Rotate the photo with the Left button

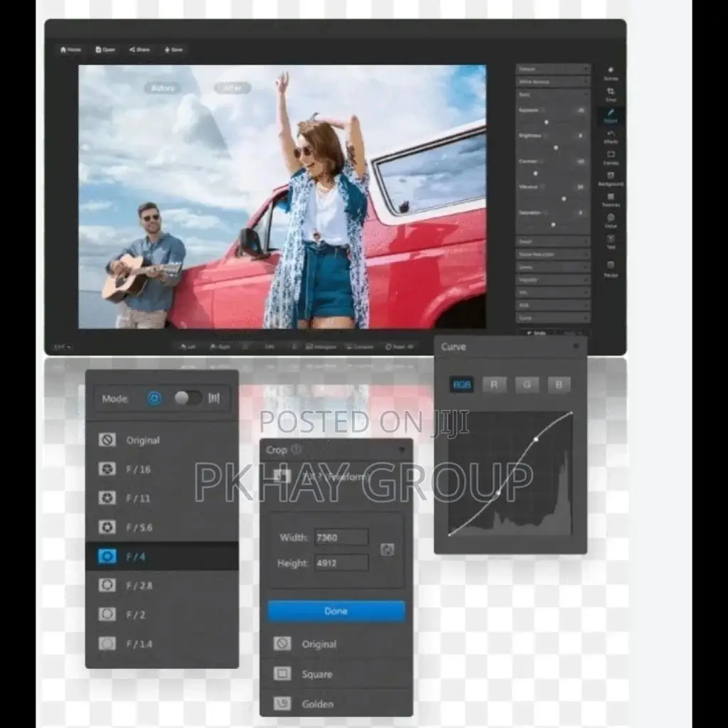pos(188,347)
